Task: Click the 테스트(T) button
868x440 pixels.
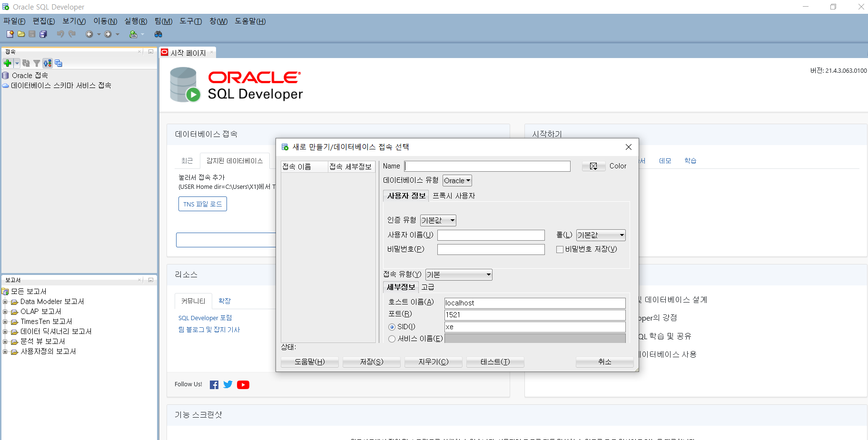Action: (x=495, y=362)
